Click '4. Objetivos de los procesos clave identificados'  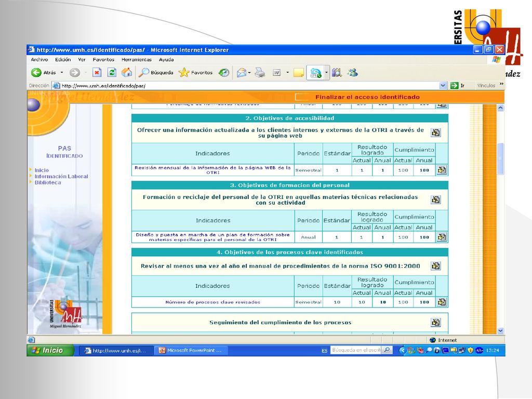[290, 252]
